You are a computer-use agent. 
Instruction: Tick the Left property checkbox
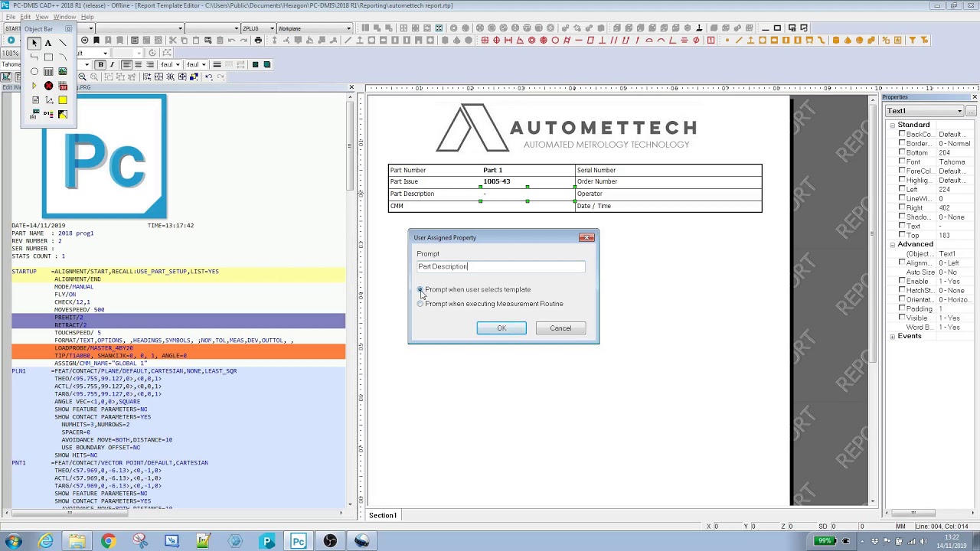[902, 189]
